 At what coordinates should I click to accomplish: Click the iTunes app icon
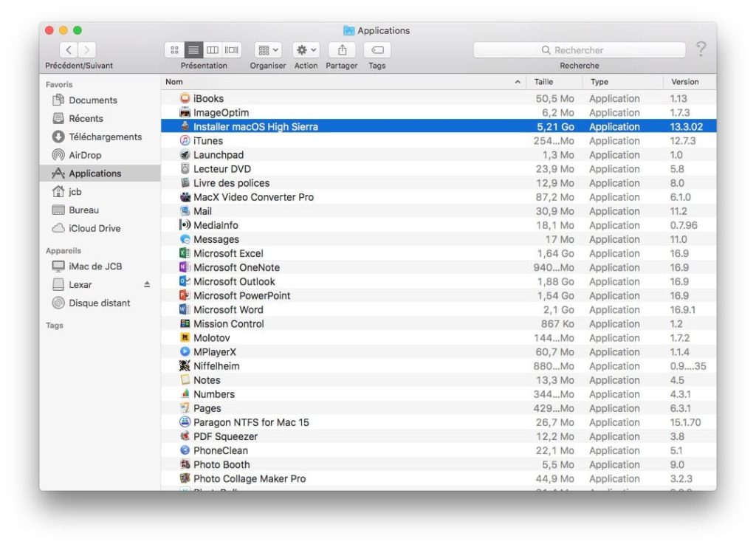185,141
